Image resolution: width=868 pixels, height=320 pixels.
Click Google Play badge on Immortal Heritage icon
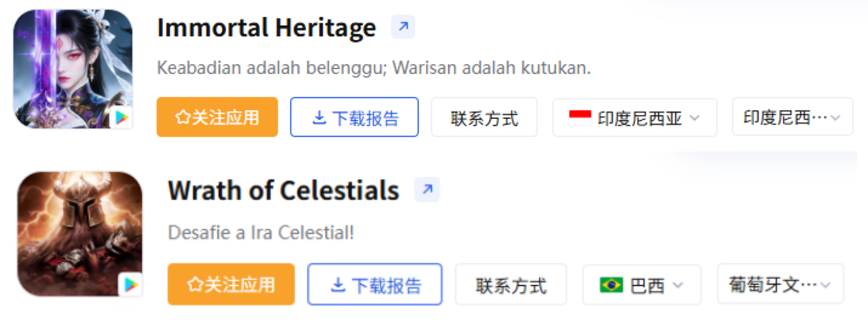click(x=122, y=117)
